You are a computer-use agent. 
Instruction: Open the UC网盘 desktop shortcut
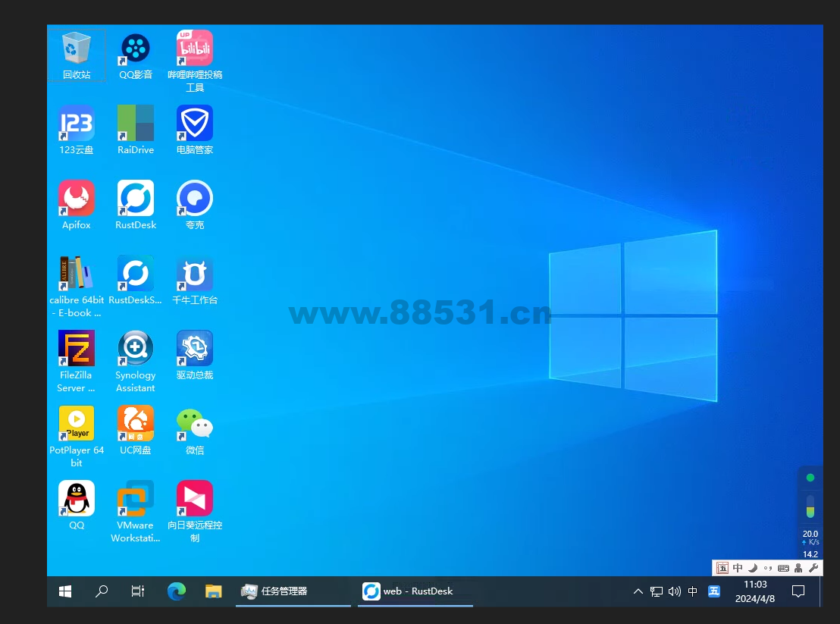point(136,430)
